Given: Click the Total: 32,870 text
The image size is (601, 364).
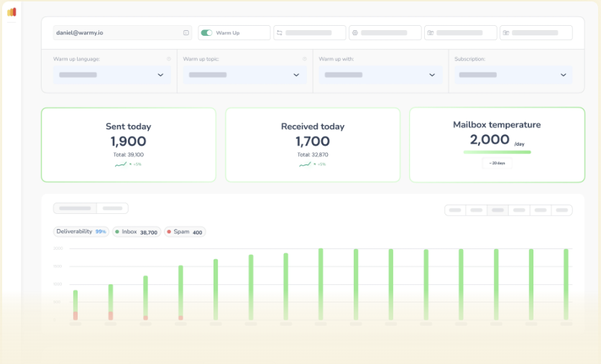Looking at the screenshot, I should coord(313,154).
